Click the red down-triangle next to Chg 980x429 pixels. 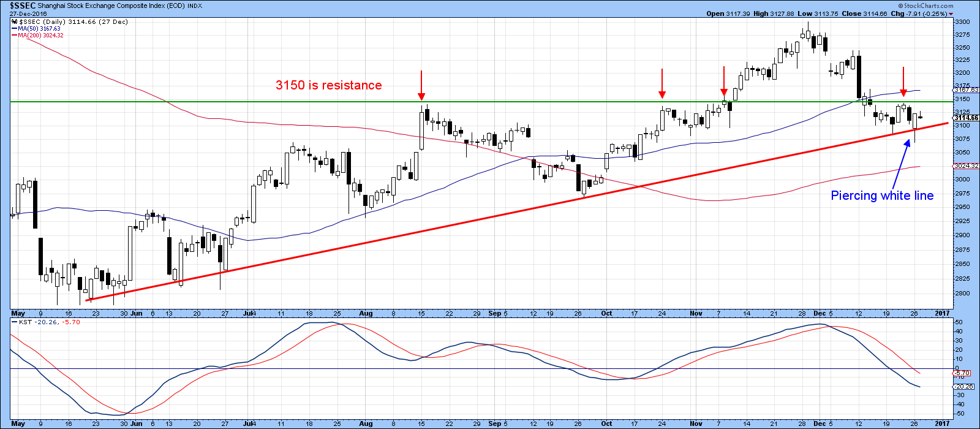[951, 14]
